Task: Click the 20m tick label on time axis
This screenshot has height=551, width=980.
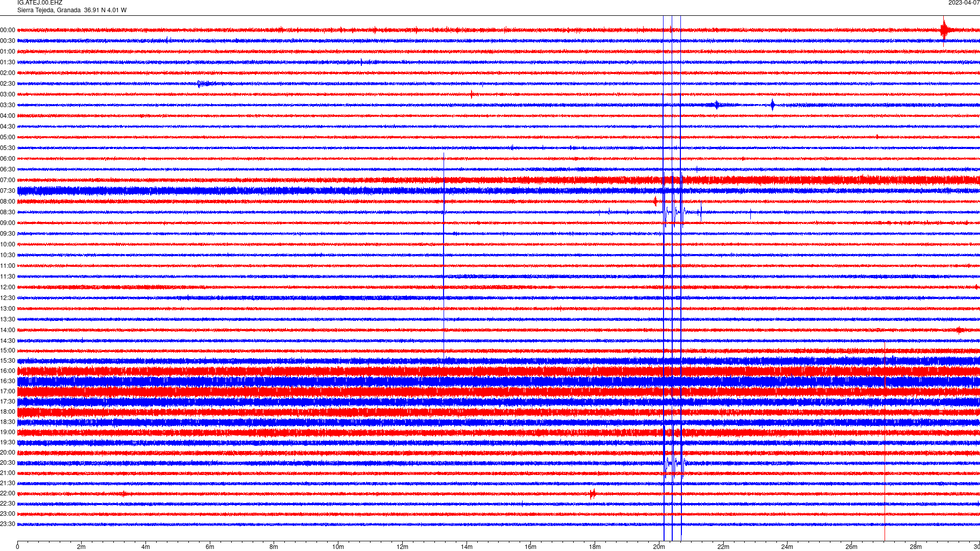Action: pyautogui.click(x=659, y=547)
